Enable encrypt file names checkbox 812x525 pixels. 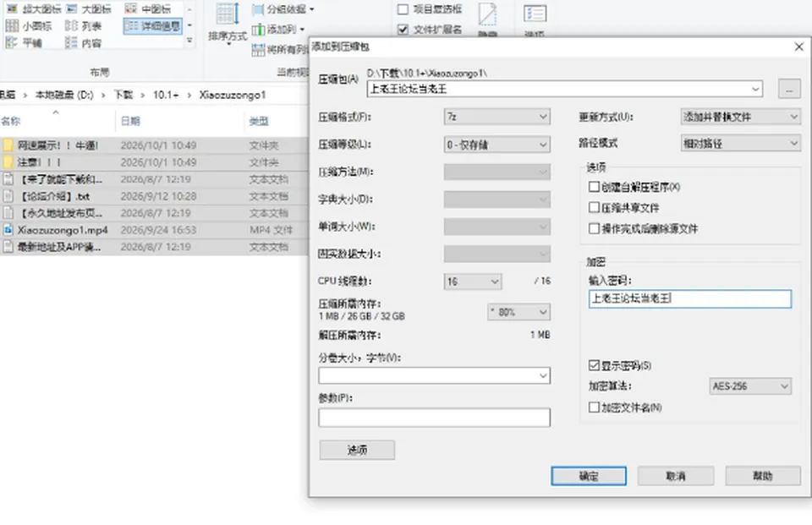[594, 407]
